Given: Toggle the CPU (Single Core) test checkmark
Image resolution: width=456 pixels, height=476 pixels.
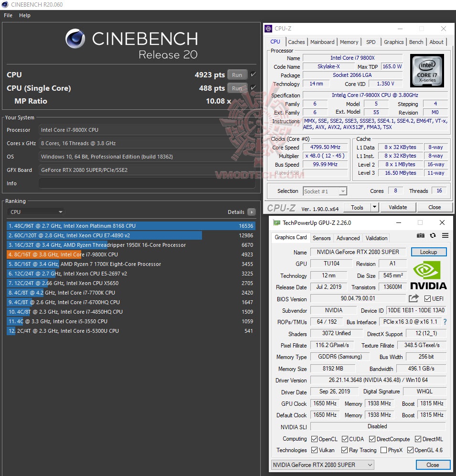Looking at the screenshot, I should (253, 88).
